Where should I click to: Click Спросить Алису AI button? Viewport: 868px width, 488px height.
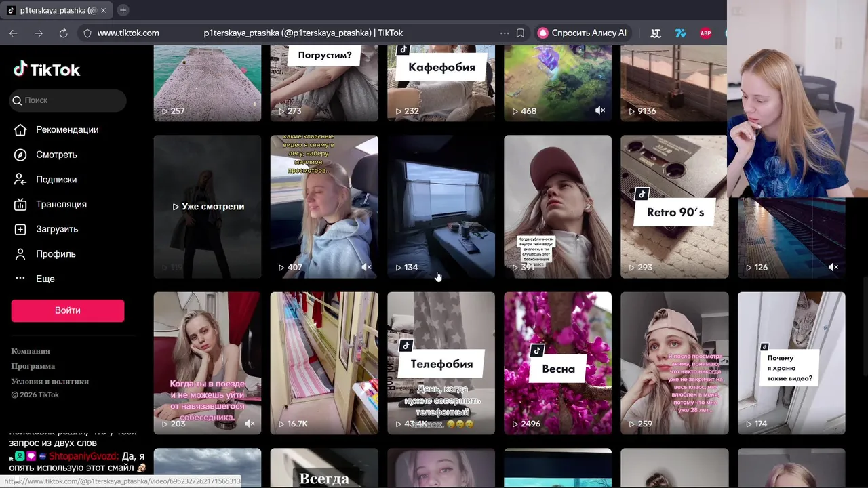point(583,33)
